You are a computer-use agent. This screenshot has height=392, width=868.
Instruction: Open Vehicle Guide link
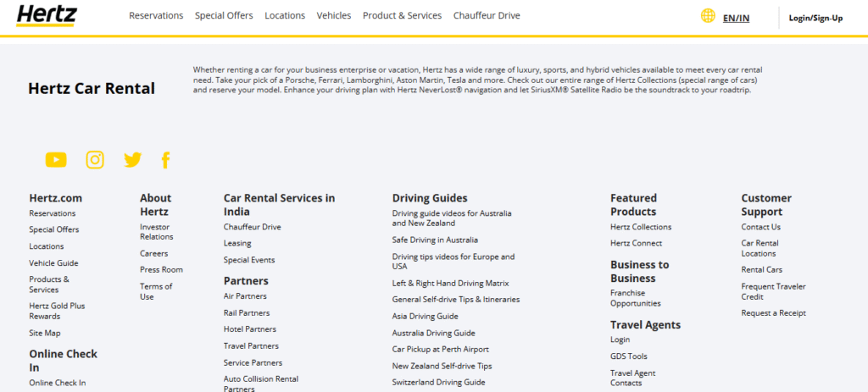pyautogui.click(x=53, y=263)
